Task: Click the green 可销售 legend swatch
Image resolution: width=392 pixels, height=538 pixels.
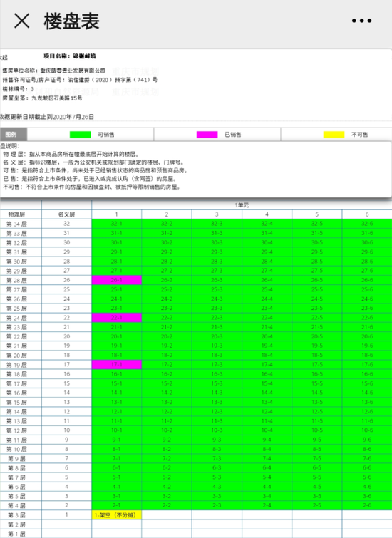Action: click(x=81, y=135)
